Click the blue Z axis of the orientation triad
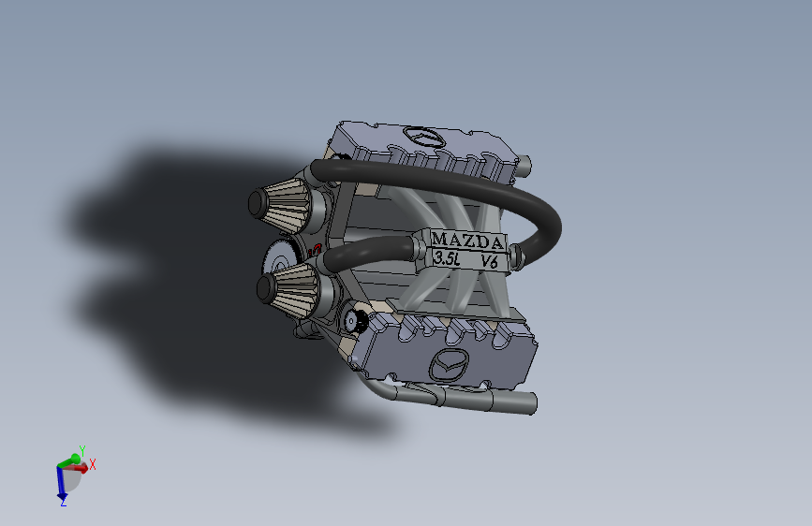Image resolution: width=812 pixels, height=526 pixels. pyautogui.click(x=61, y=483)
